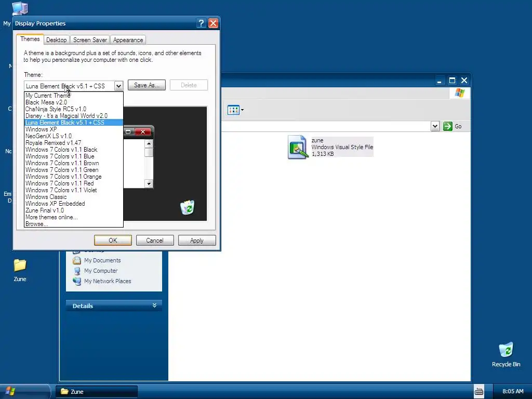Click the Go button label

[x=458, y=126]
